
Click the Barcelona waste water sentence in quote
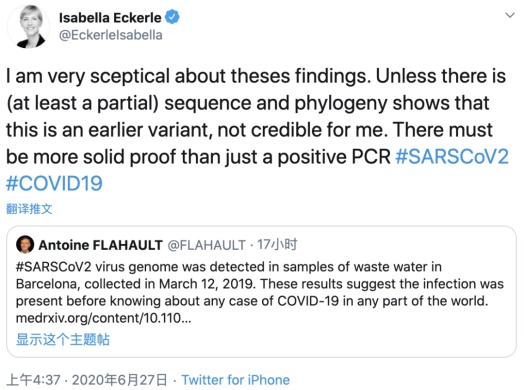[229, 275]
